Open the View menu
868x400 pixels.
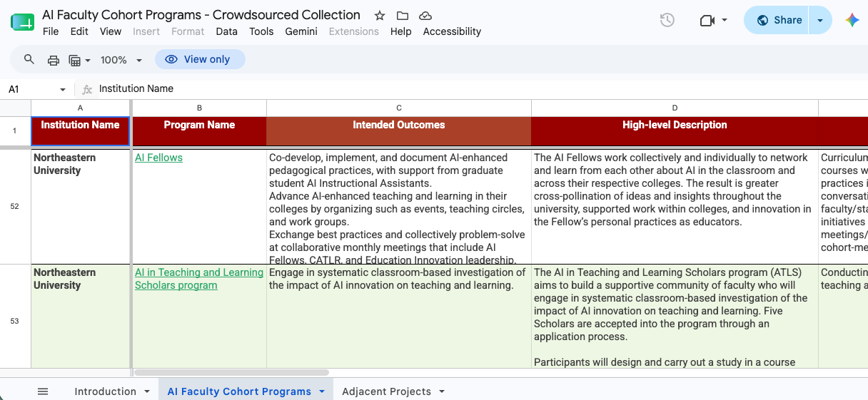coord(111,31)
